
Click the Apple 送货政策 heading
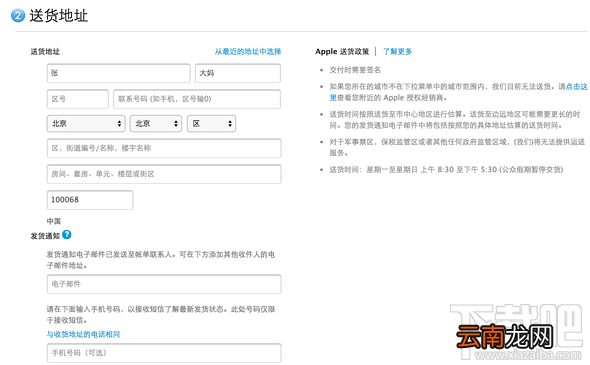coord(342,52)
